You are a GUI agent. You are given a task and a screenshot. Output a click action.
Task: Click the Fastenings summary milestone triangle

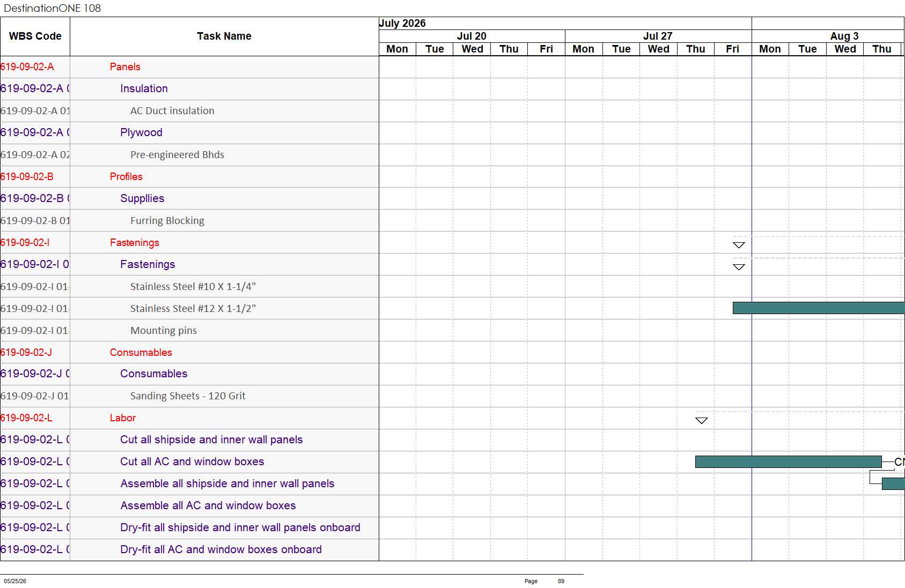click(739, 245)
